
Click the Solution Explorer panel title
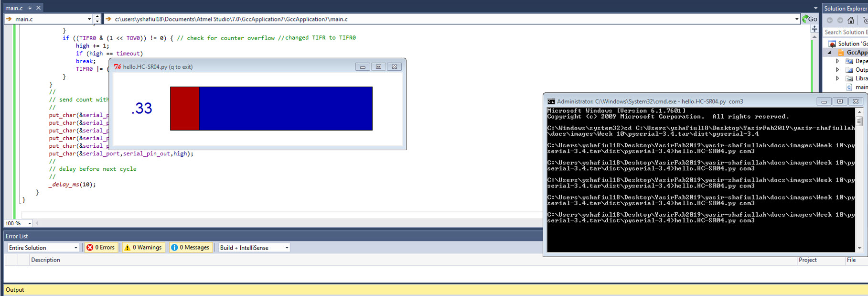[846, 8]
